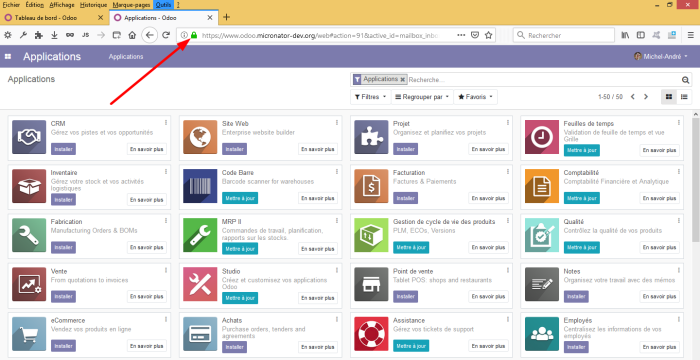Screen dimensions: 700x360
Task: Go to previous page of applications
Action: (633, 97)
